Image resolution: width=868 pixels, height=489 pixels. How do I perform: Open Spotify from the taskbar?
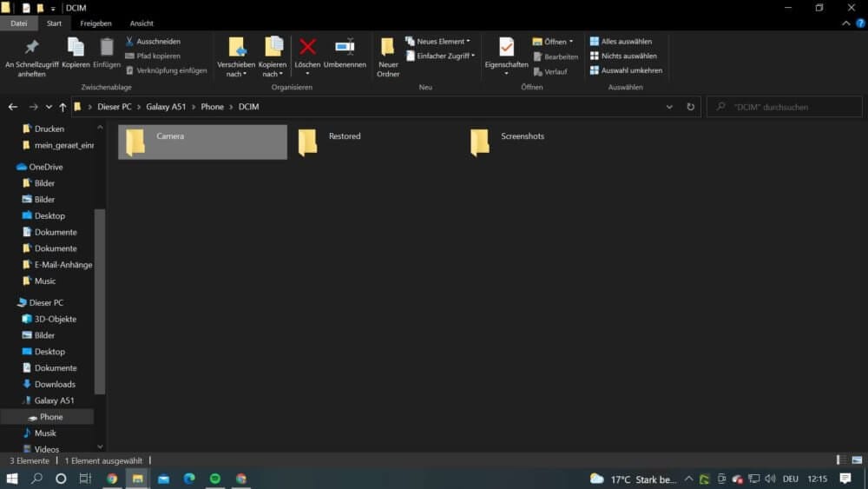coord(214,479)
